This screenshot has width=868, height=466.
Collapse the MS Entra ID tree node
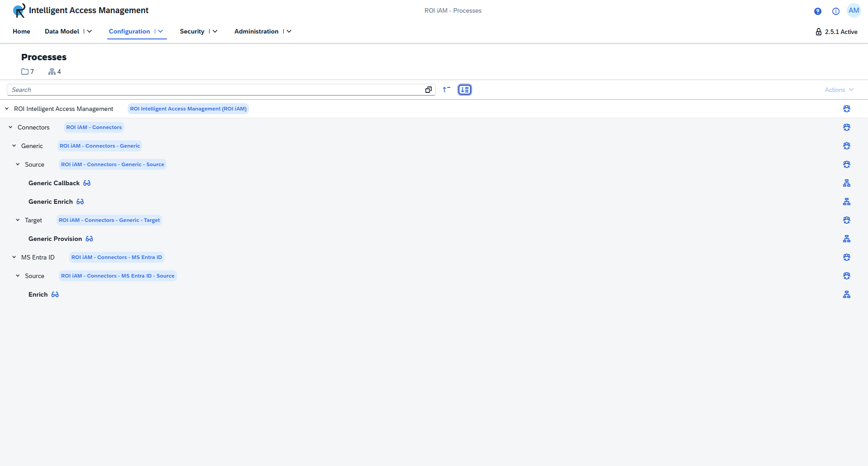[x=14, y=257]
